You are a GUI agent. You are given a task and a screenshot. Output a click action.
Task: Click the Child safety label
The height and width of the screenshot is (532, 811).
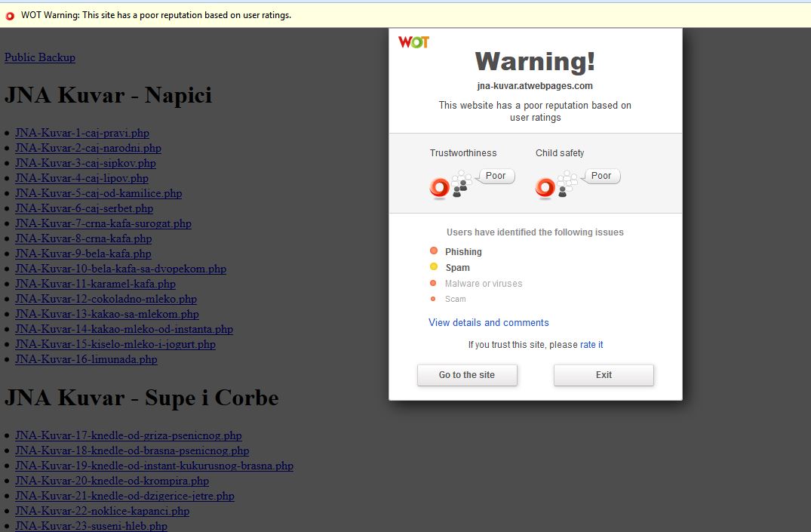(560, 153)
